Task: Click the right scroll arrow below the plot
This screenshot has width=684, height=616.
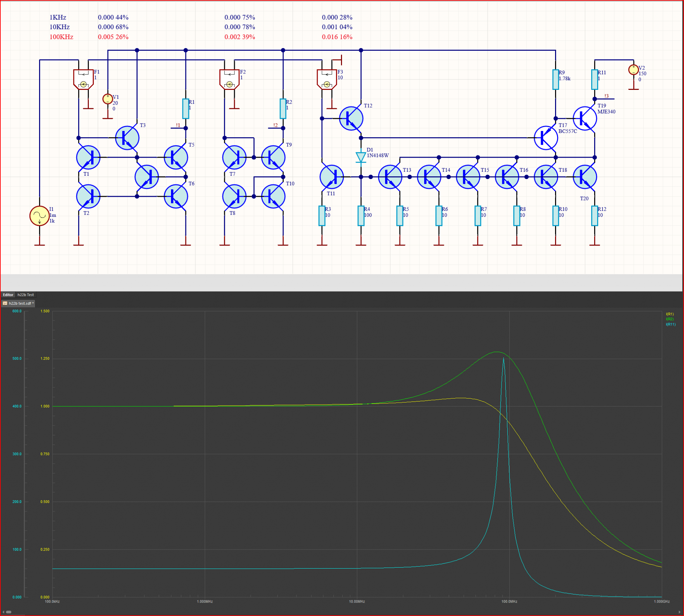Action: click(680, 612)
